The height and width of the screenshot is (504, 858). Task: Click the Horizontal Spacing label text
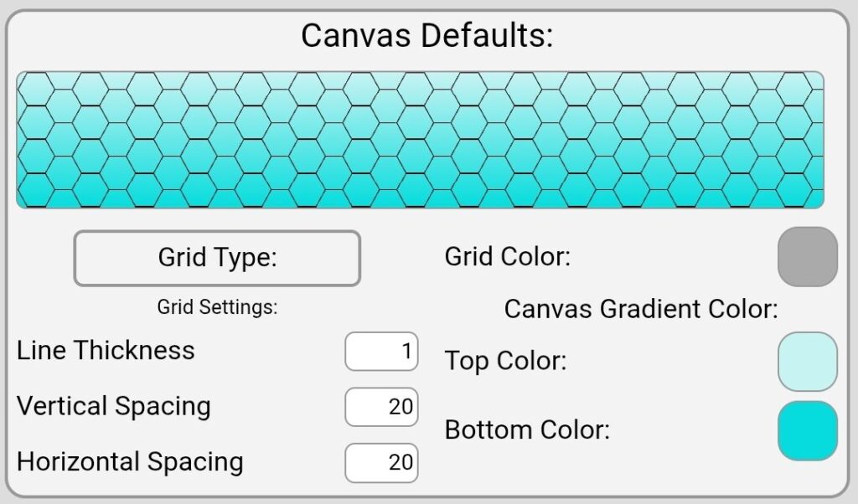point(130,461)
